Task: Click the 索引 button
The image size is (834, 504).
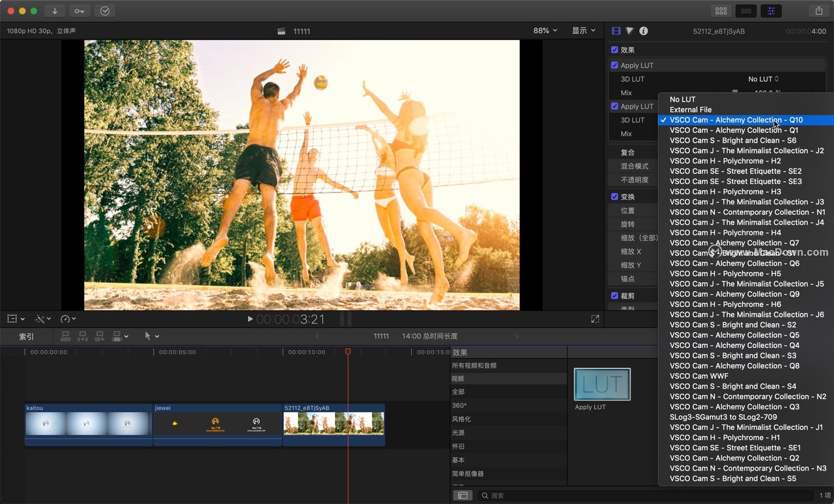Action: [x=25, y=336]
